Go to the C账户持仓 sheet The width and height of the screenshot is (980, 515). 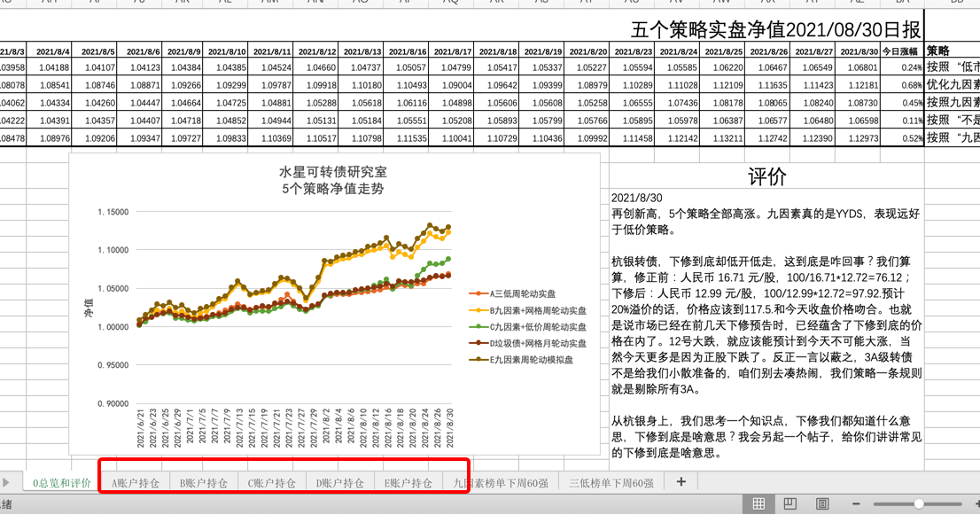click(271, 483)
